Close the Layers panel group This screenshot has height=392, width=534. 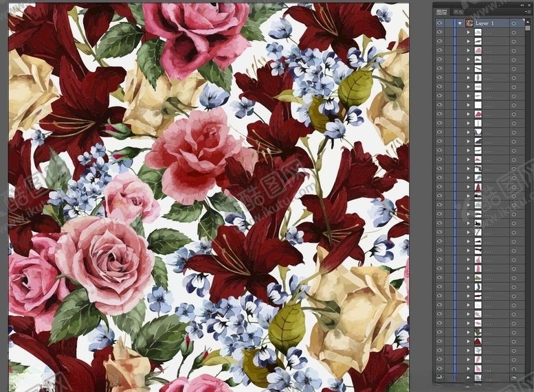[x=529, y=4]
